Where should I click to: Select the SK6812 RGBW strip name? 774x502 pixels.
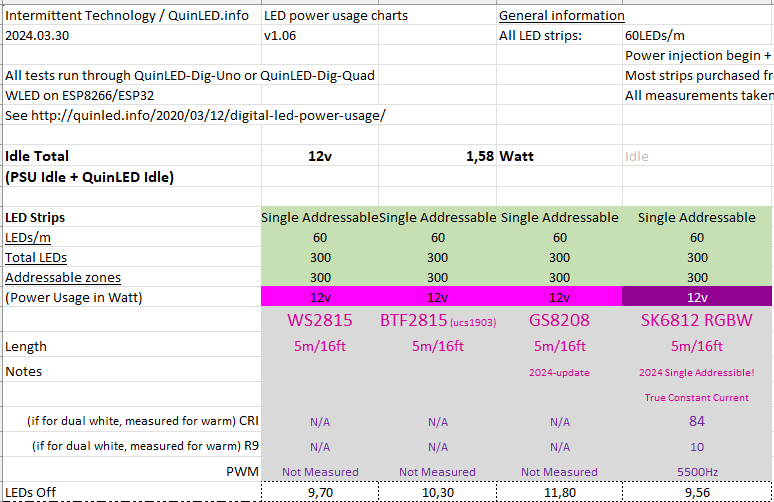[x=697, y=320]
